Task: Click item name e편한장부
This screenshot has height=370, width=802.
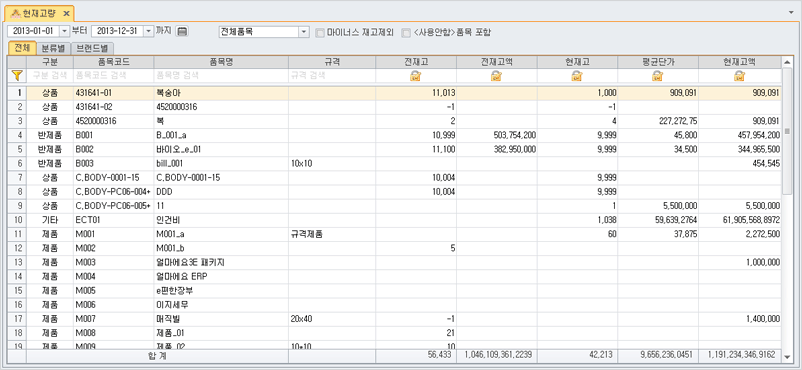Action: click(x=174, y=290)
